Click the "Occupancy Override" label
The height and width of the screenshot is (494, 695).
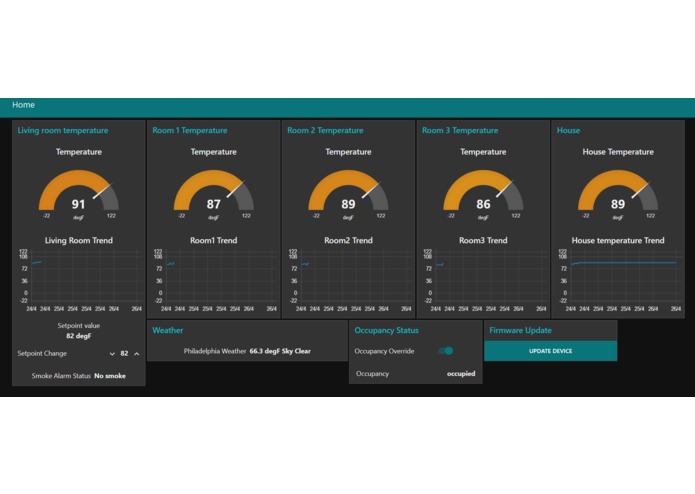tap(384, 351)
